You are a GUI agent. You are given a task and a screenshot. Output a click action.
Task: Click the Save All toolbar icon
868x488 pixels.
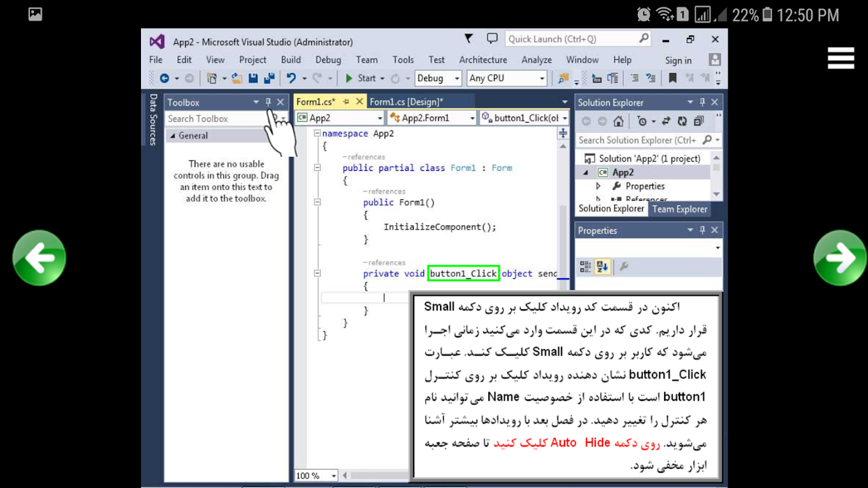point(269,78)
